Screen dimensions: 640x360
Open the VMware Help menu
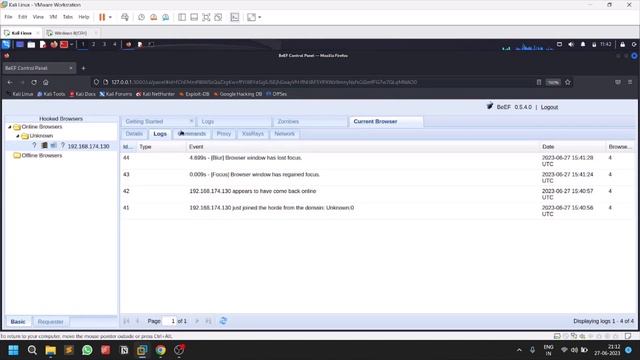click(x=84, y=17)
